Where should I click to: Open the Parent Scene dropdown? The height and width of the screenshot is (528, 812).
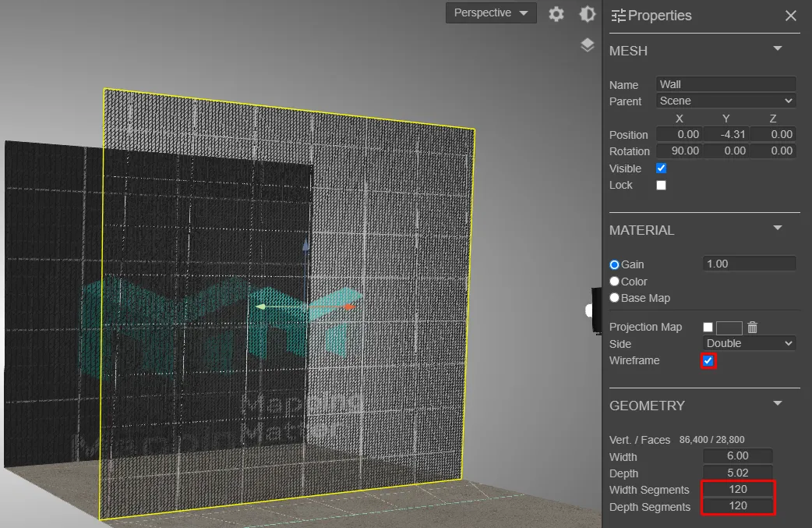tap(726, 101)
